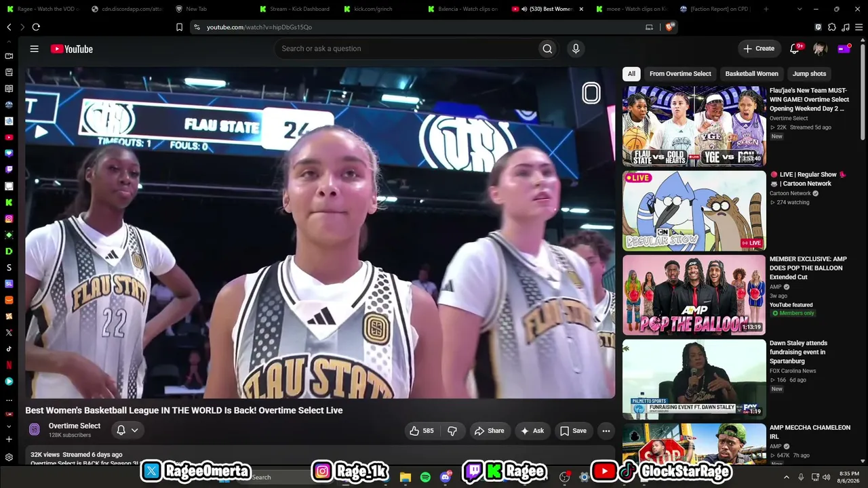This screenshot has height=488, width=868.
Task: Open picture-in-picture icon in address bar
Action: click(x=649, y=27)
